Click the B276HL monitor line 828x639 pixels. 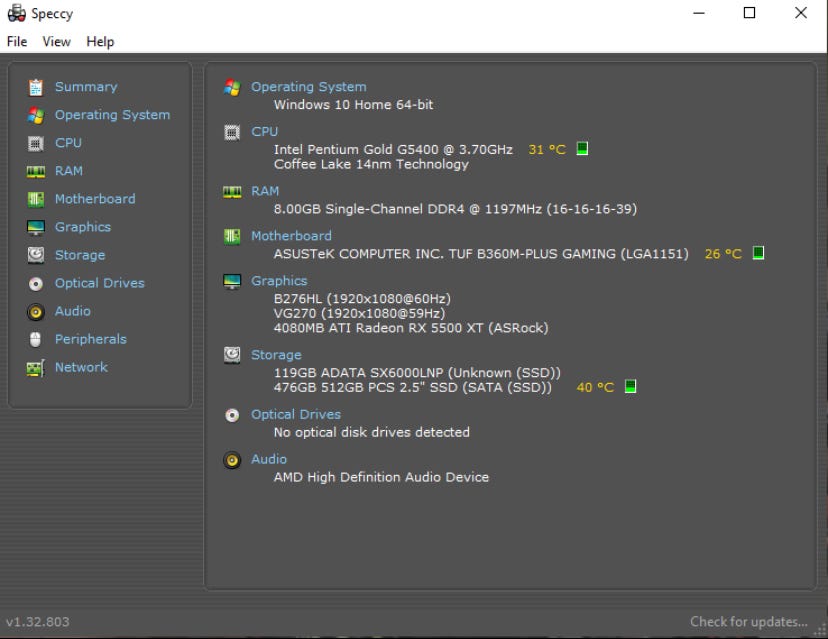pos(362,299)
